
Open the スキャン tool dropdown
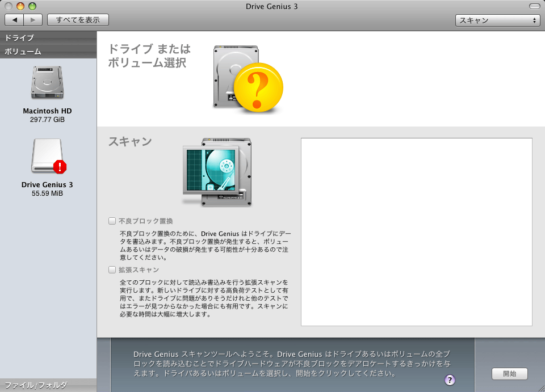coord(497,20)
